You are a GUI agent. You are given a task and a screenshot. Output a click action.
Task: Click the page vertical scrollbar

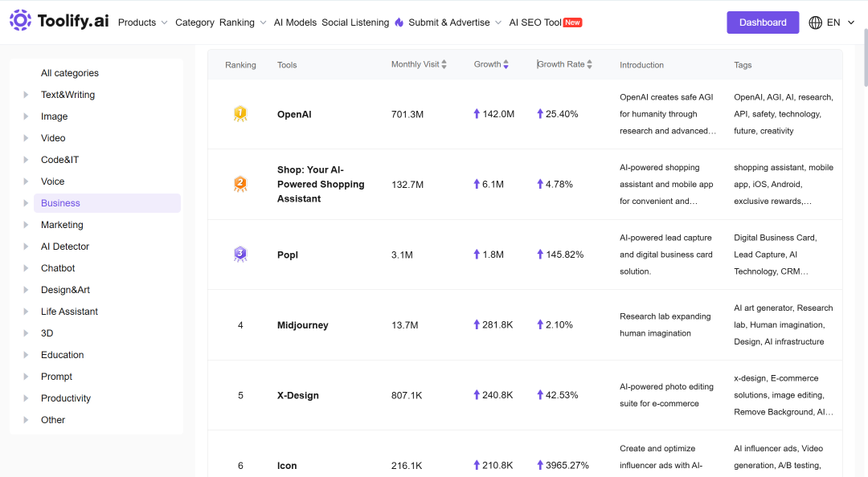click(866, 58)
